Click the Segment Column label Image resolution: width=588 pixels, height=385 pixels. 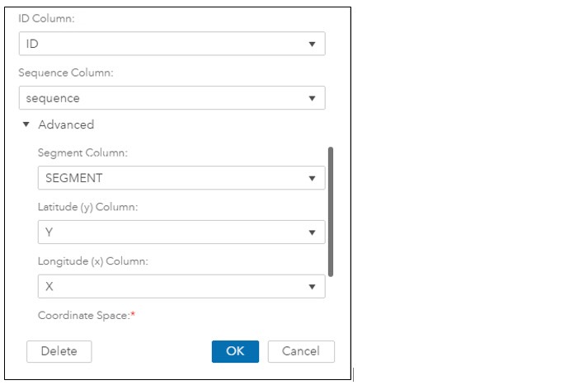[82, 153]
